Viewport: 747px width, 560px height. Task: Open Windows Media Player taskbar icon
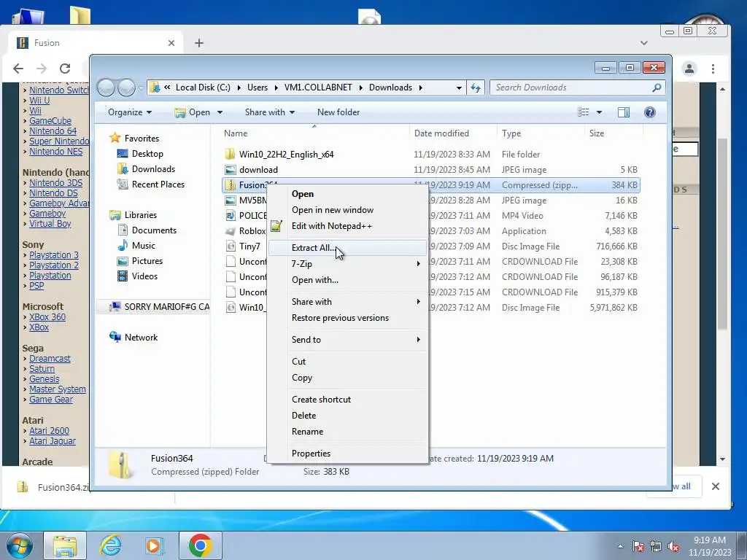154,545
